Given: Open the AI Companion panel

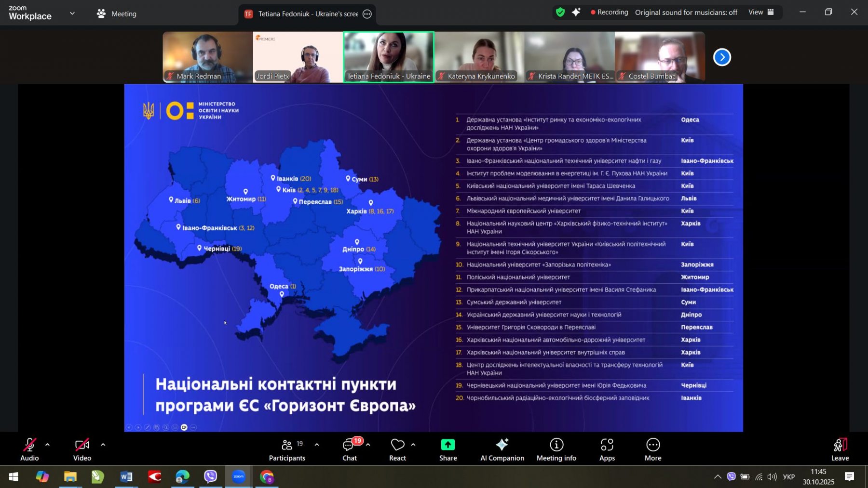Looking at the screenshot, I should pos(502,449).
